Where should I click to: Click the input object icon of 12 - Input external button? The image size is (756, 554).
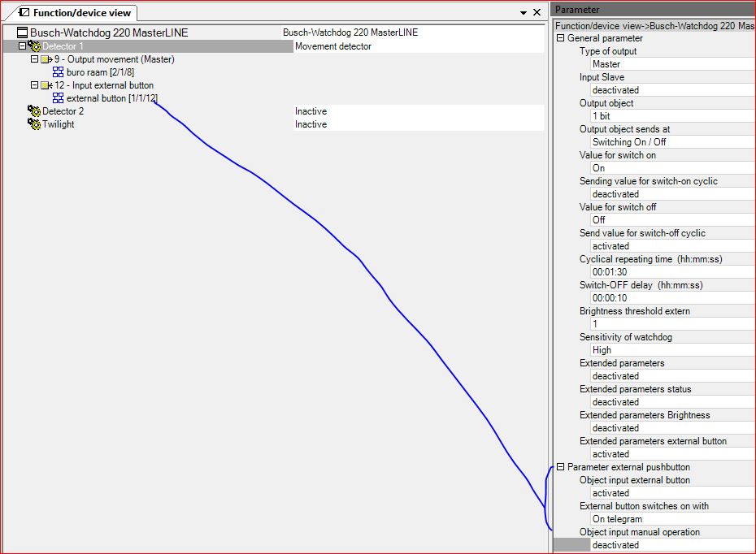click(x=47, y=85)
